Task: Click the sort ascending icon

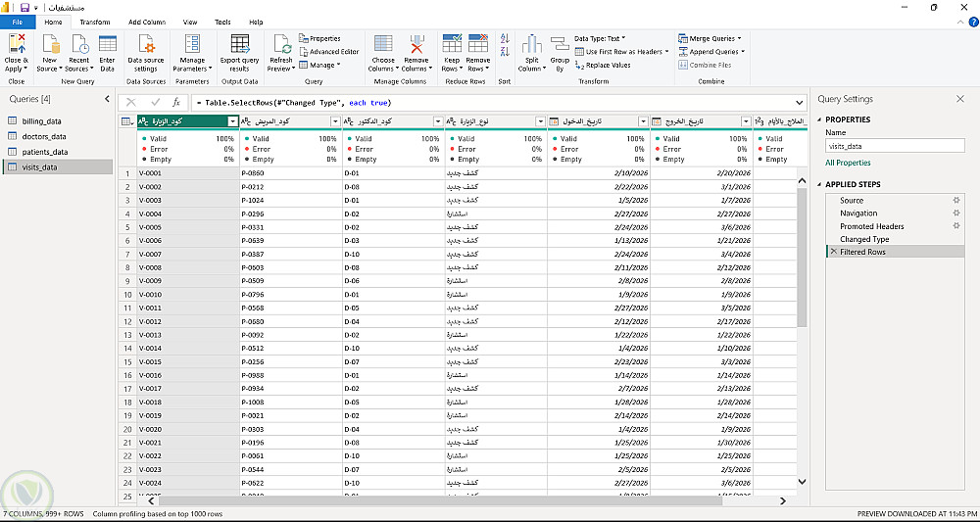Action: pyautogui.click(x=504, y=38)
